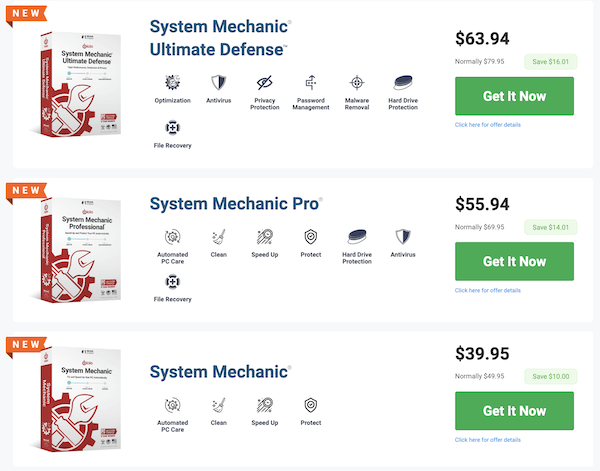Open offer details link under $55.94 price
The image size is (600, 471).
(x=488, y=290)
